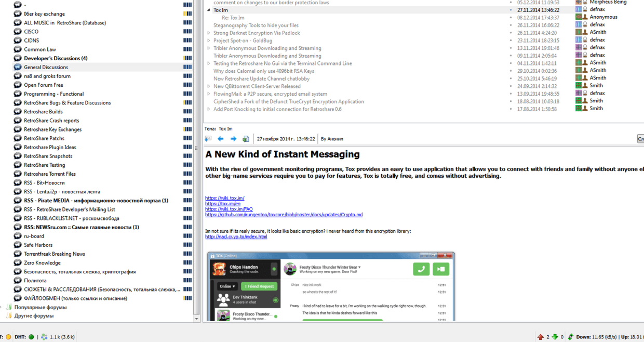The width and height of the screenshot is (644, 342).
Task: Click the reply to message envelope icon
Action: [x=208, y=139]
